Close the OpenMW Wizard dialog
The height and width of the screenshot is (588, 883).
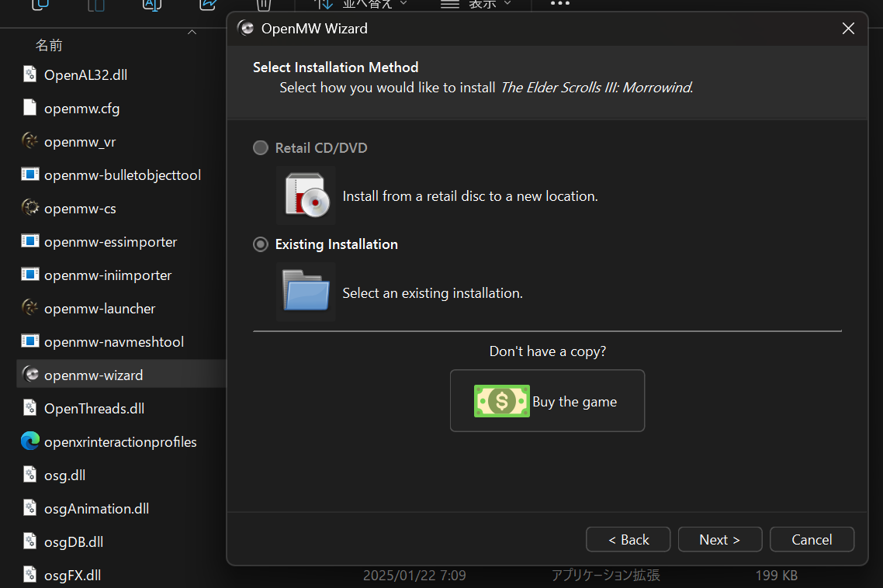click(848, 29)
